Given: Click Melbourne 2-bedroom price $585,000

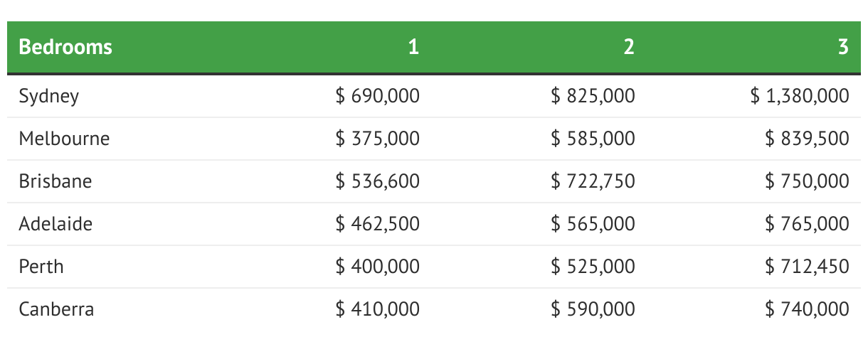Looking at the screenshot, I should pyautogui.click(x=593, y=139).
